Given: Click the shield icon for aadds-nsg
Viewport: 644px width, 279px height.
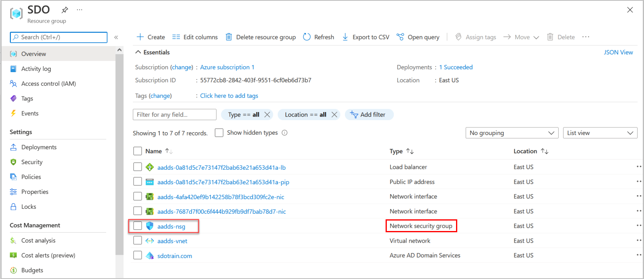Looking at the screenshot, I should pyautogui.click(x=150, y=226).
